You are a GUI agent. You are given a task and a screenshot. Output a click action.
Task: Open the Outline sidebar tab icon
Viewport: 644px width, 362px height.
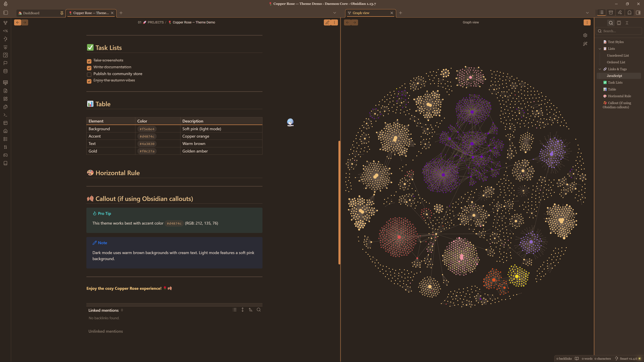pos(602,13)
